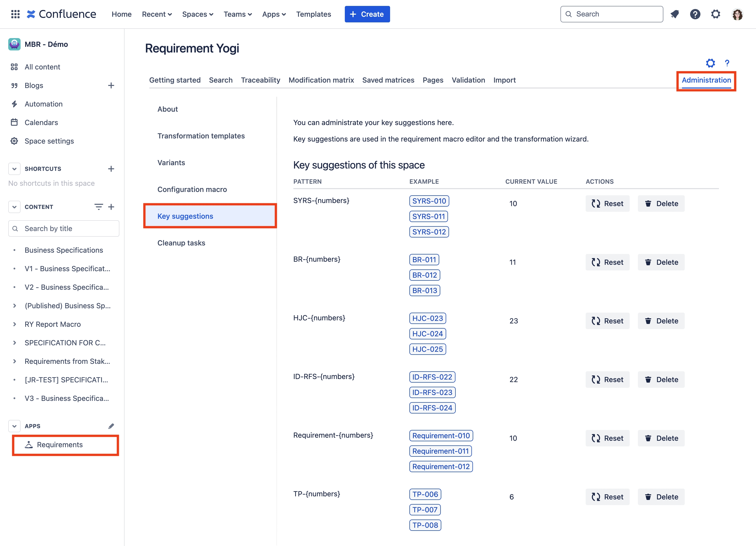The height and width of the screenshot is (546, 756).
Task: Open the blue Requirement Yogi settings gear
Action: pyautogui.click(x=710, y=63)
